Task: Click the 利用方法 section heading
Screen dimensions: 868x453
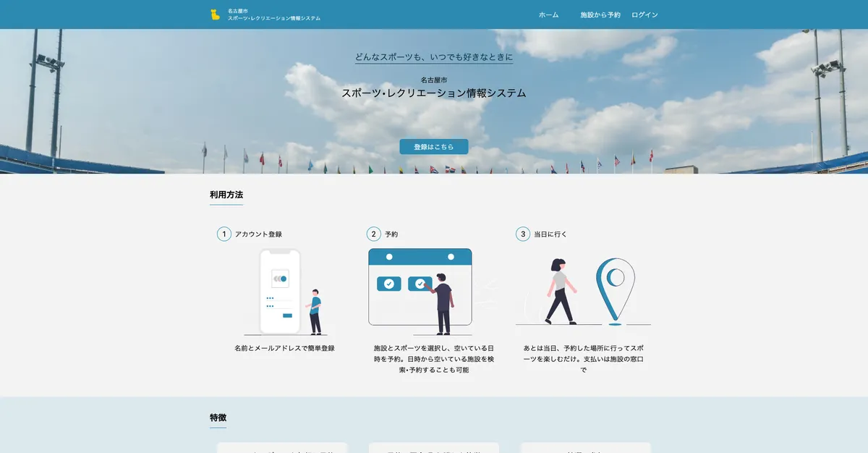Action: 226,195
